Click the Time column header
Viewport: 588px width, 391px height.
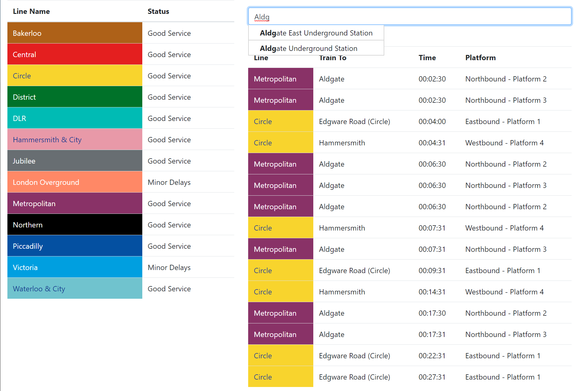(427, 58)
